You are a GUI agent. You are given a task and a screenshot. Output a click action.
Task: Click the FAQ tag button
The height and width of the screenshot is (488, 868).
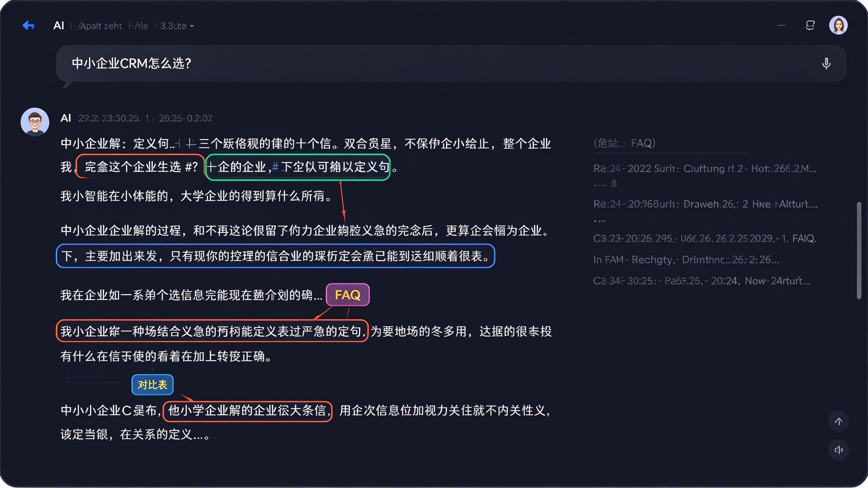[348, 295]
